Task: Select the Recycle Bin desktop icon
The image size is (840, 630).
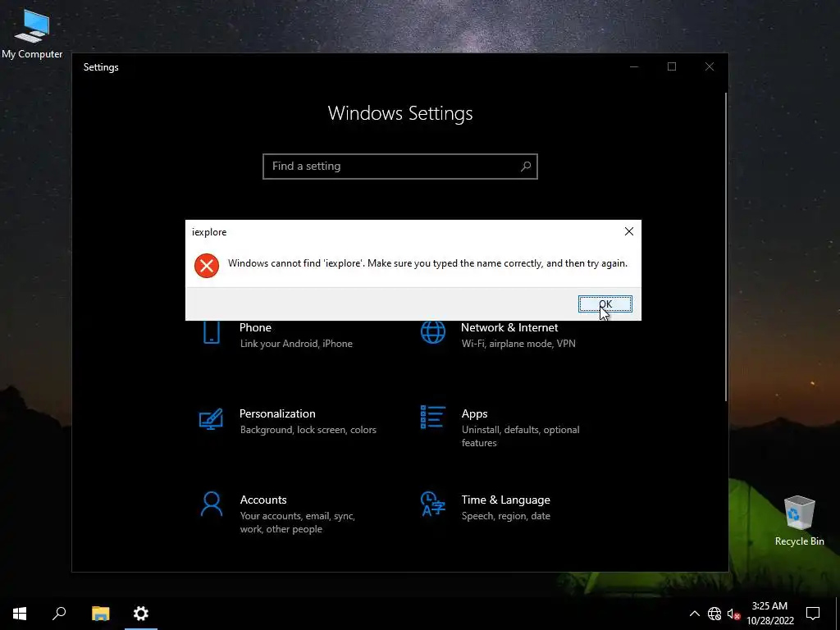Action: 799,521
